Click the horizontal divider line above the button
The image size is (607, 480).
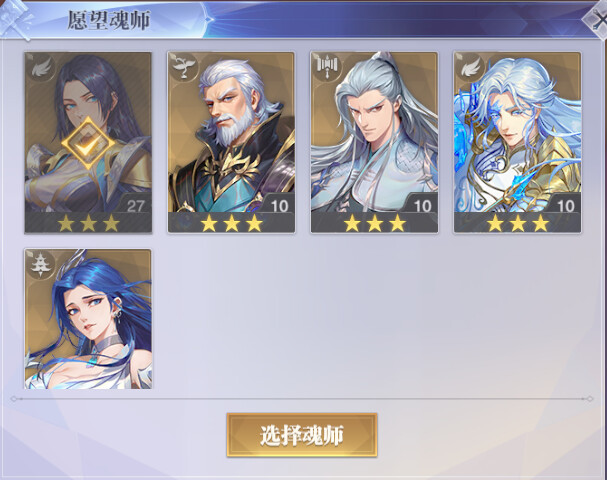[302, 398]
